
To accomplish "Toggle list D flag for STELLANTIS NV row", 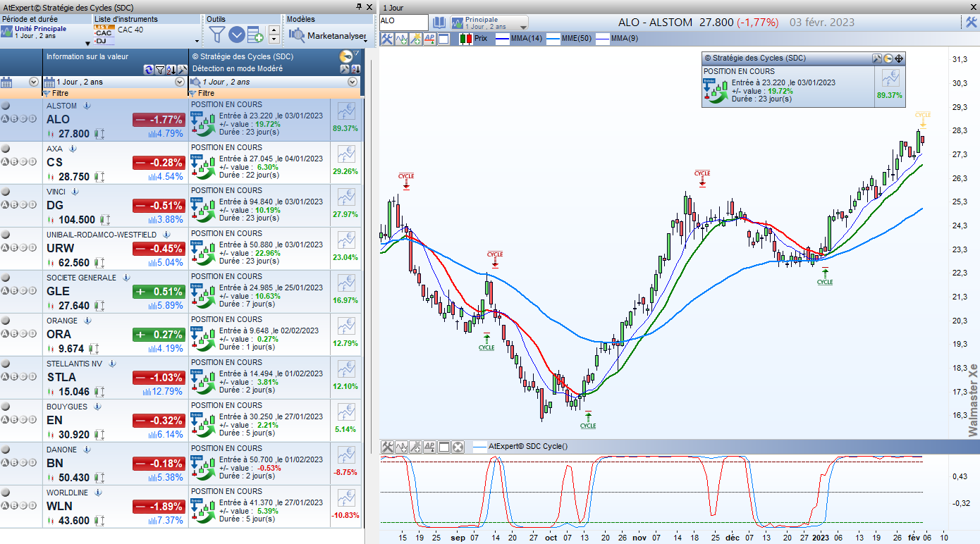I will pos(32,376).
